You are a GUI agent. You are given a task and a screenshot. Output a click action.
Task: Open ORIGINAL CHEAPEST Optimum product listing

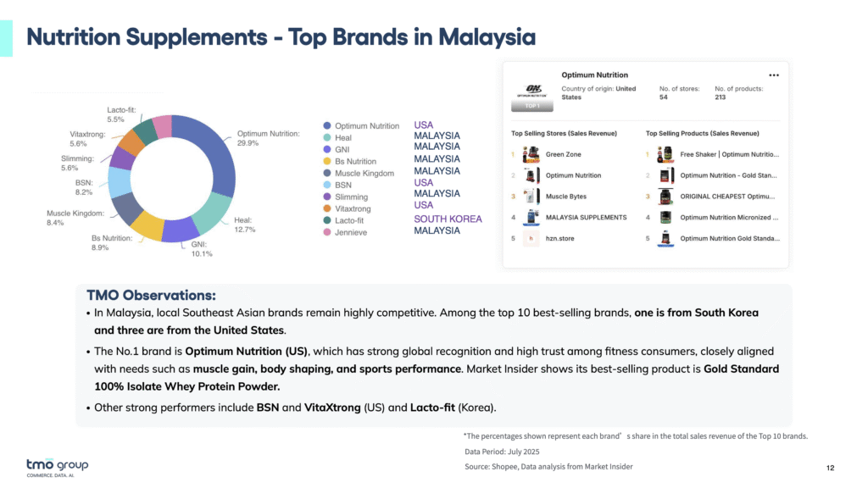point(729,197)
